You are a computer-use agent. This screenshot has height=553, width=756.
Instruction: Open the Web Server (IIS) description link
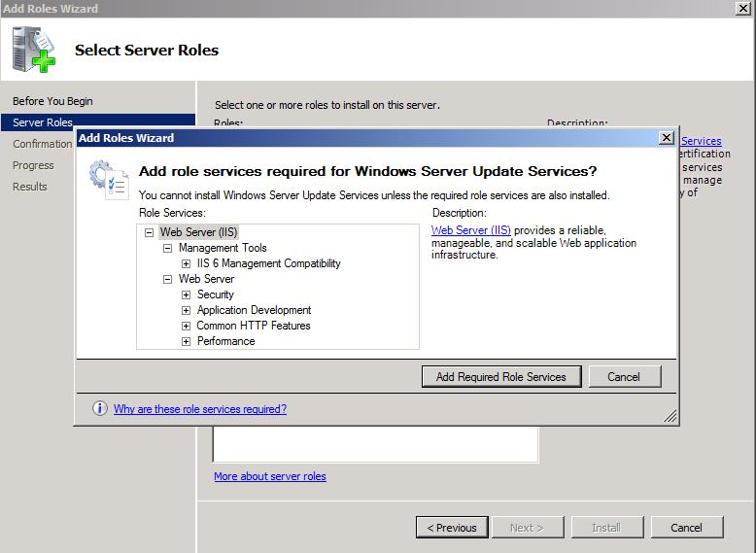pyautogui.click(x=470, y=230)
